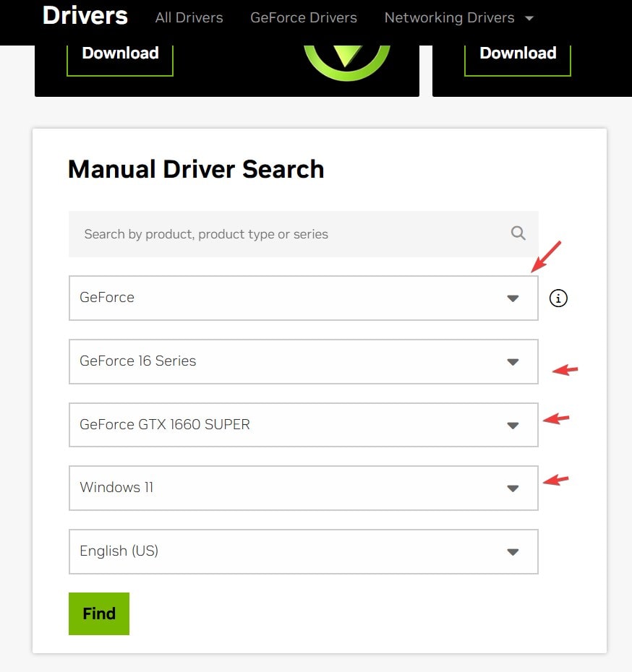This screenshot has height=672, width=632.
Task: Open the product type info icon
Action: pos(558,298)
